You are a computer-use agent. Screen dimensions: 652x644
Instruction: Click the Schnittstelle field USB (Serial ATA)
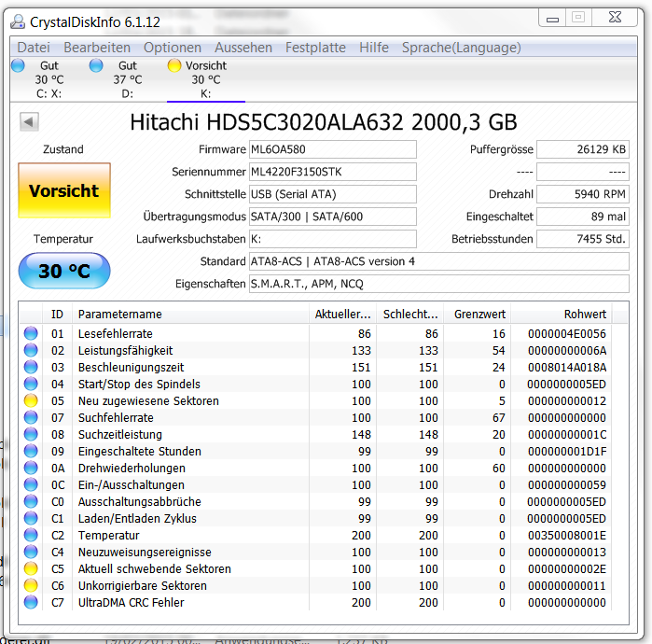(x=333, y=194)
